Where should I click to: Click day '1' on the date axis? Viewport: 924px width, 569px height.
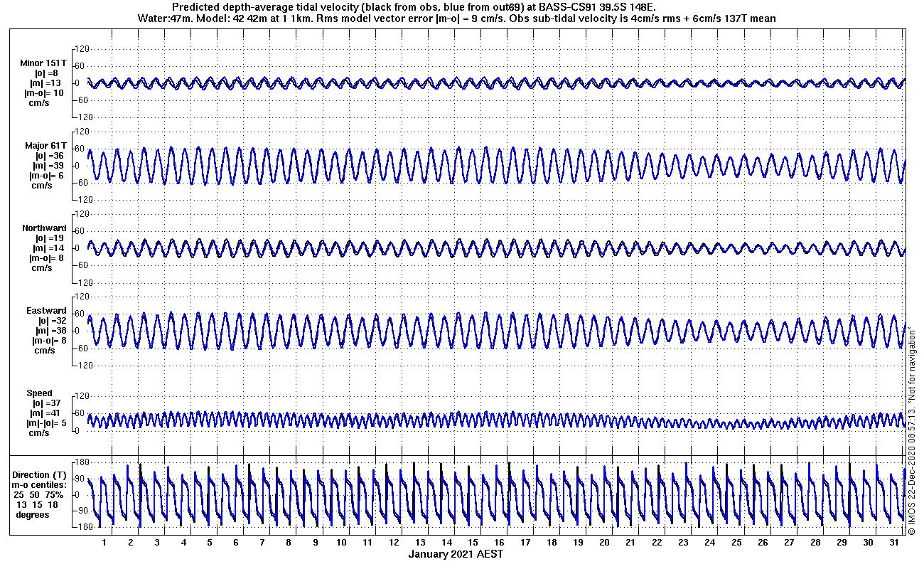(x=104, y=542)
